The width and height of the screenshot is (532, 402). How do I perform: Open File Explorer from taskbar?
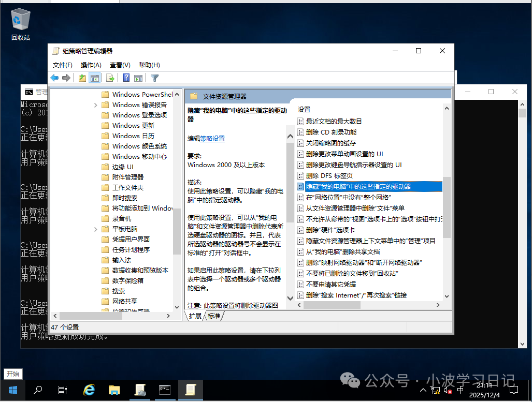(x=114, y=390)
